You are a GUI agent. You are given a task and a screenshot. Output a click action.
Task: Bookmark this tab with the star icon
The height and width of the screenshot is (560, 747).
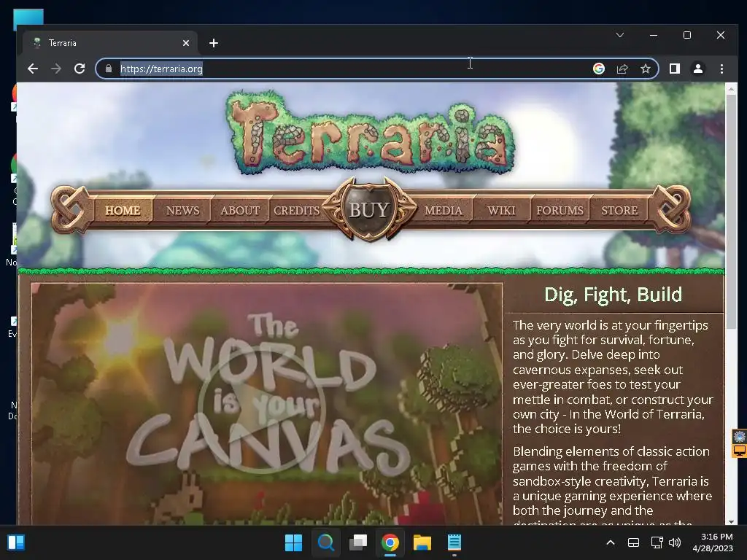coord(646,69)
